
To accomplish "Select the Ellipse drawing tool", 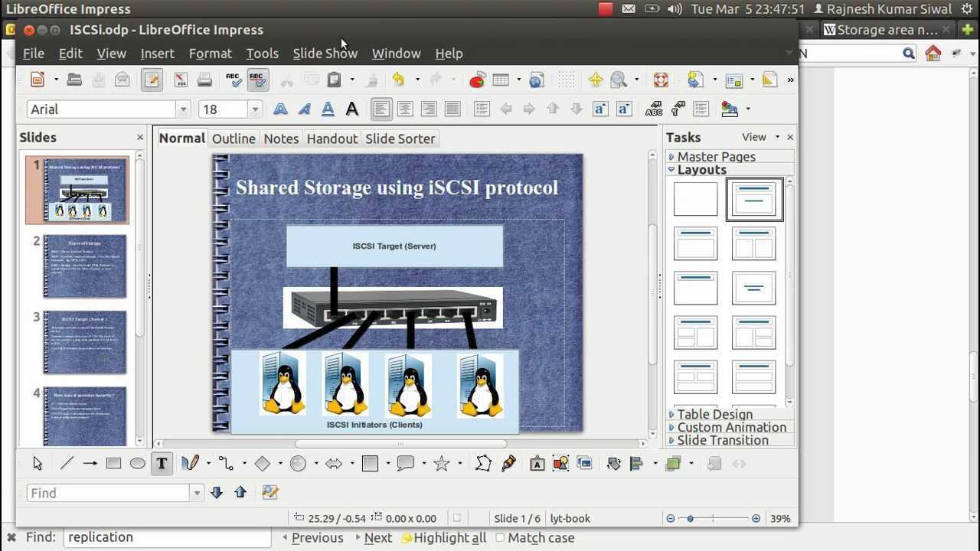I will point(137,463).
